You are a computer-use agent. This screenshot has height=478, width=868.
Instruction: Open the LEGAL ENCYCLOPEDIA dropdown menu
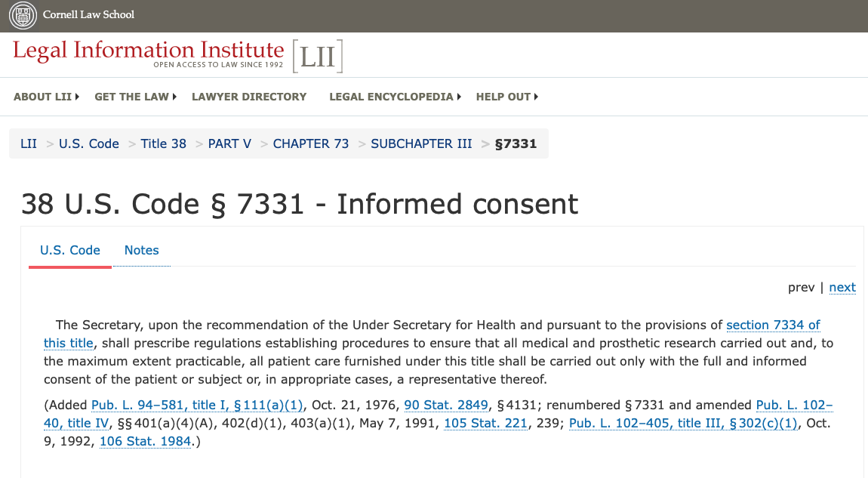click(x=396, y=97)
